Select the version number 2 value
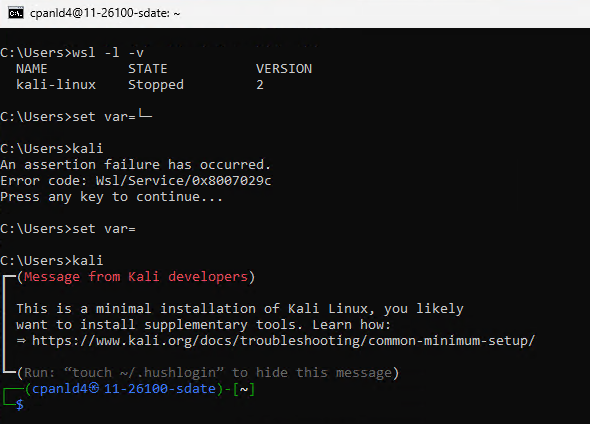This screenshot has height=424, width=590. (260, 85)
